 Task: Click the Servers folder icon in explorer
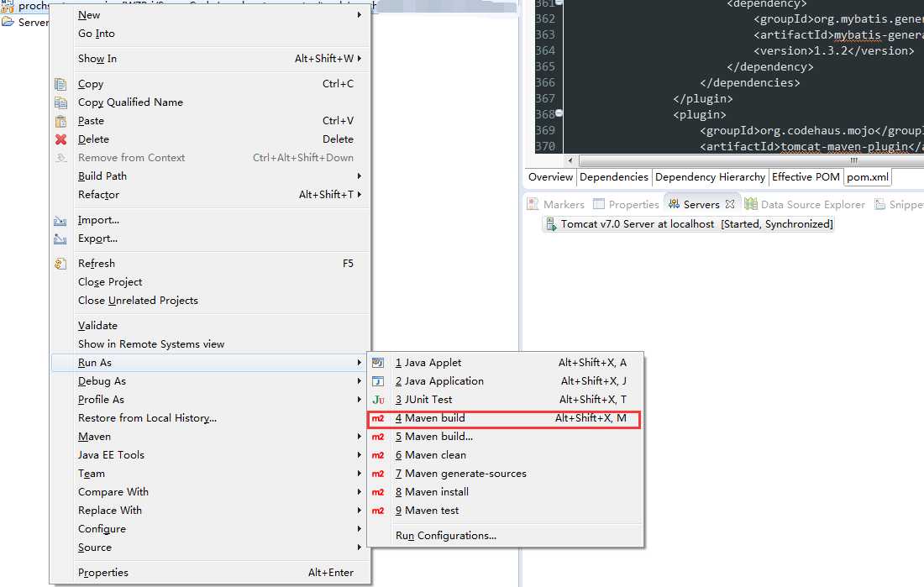(x=8, y=22)
